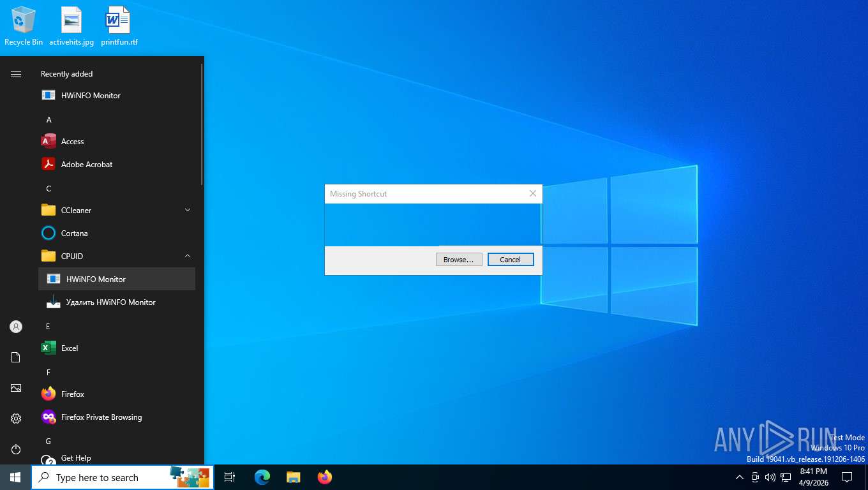Jump to letter C section header

[x=49, y=188]
